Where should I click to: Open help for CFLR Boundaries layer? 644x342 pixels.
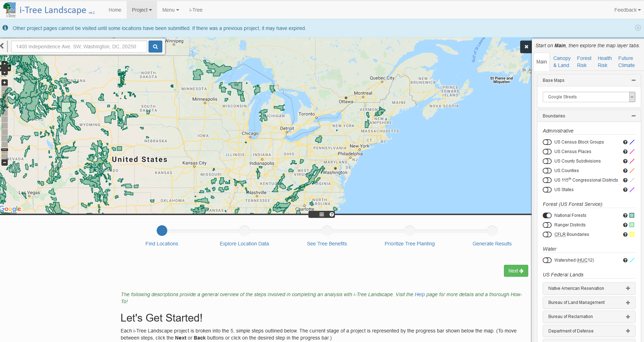[x=625, y=234]
